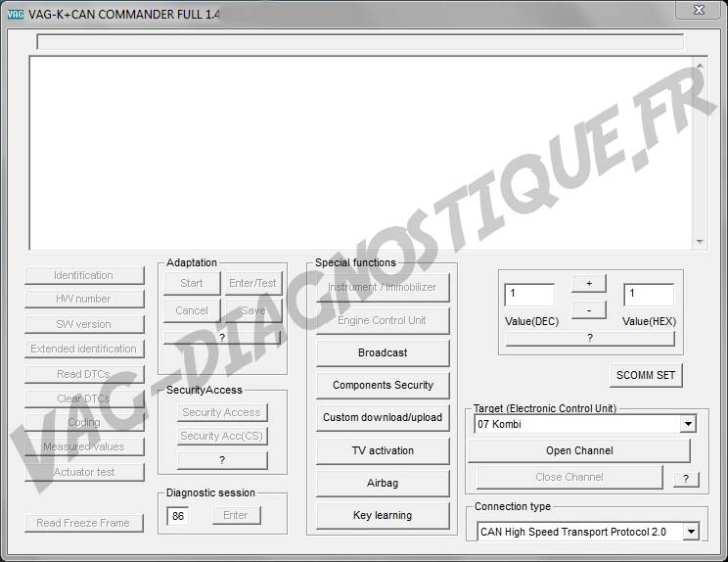
Task: Click Diagnostic session Enter button
Action: tap(236, 516)
